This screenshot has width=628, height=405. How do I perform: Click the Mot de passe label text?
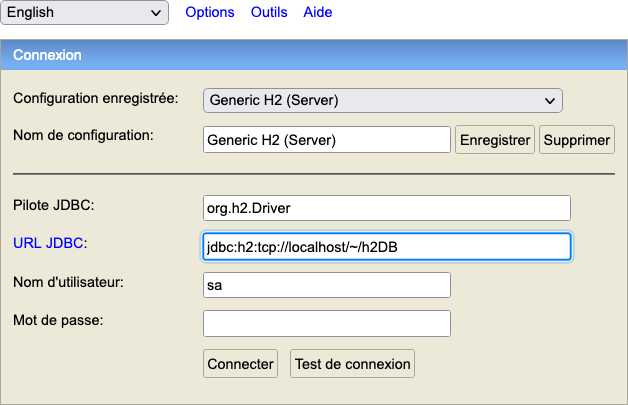(58, 320)
